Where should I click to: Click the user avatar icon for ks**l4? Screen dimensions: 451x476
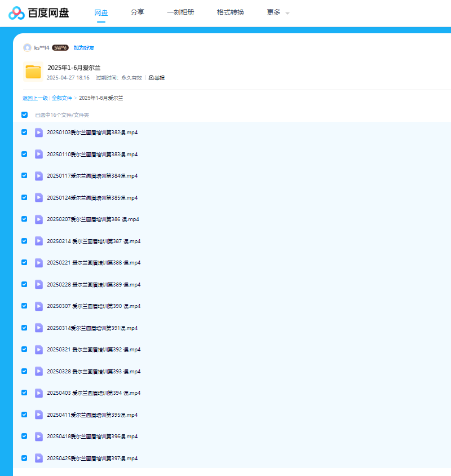[x=27, y=48]
